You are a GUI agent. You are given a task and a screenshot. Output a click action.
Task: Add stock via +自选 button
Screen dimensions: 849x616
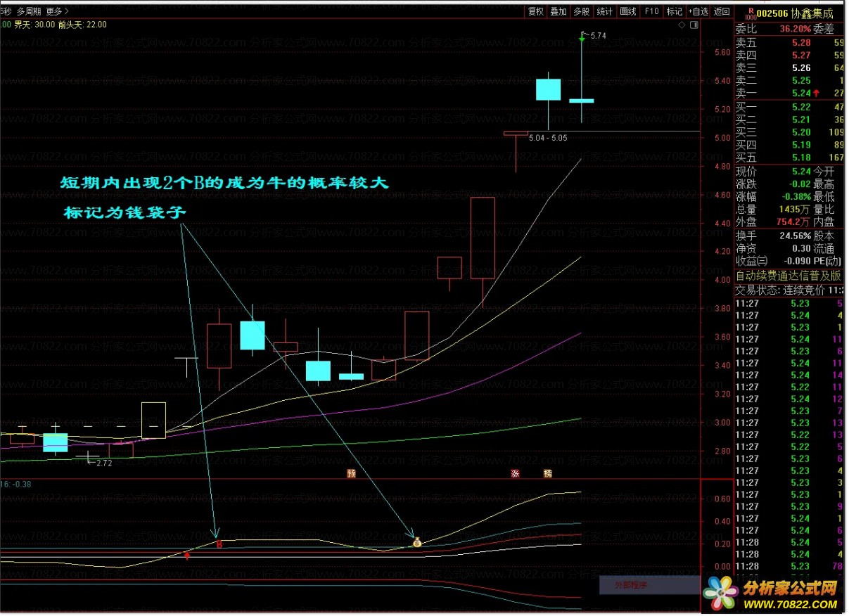698,11
